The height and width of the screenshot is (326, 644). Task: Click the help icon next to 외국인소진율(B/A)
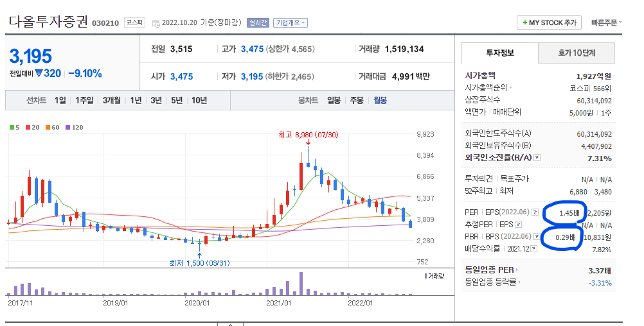[537, 157]
